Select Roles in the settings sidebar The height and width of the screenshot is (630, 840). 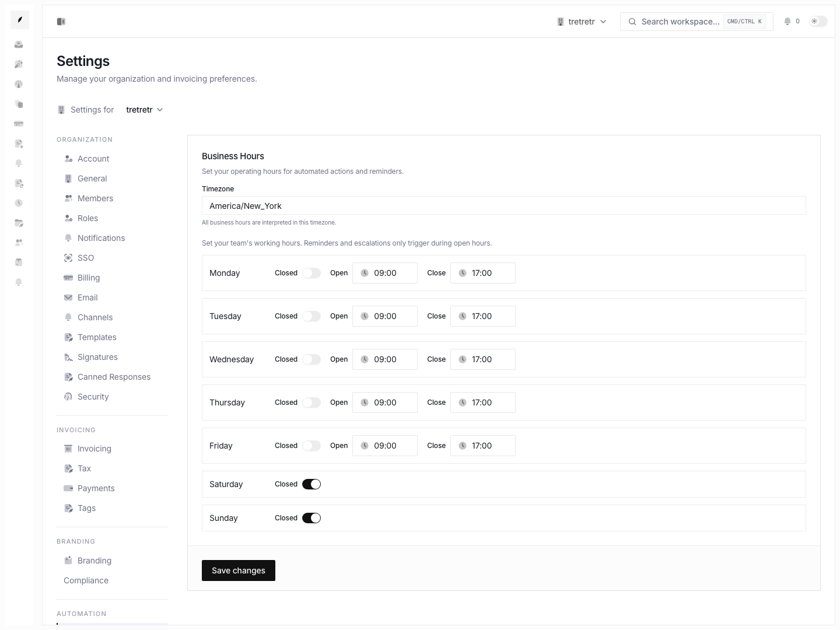113,218
